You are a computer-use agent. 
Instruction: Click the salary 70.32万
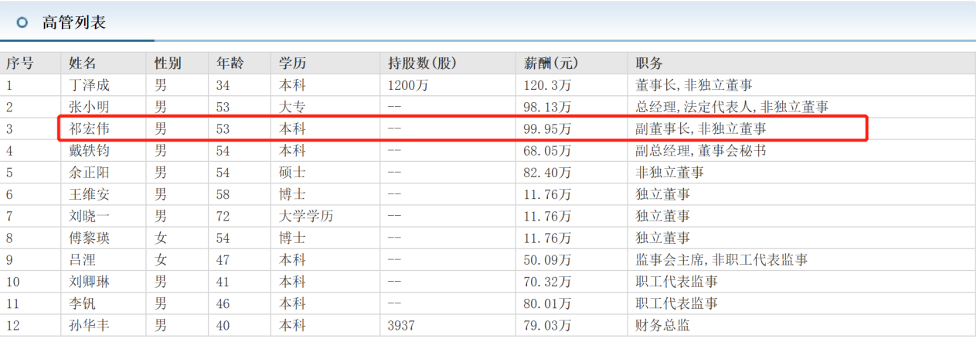[x=547, y=282]
